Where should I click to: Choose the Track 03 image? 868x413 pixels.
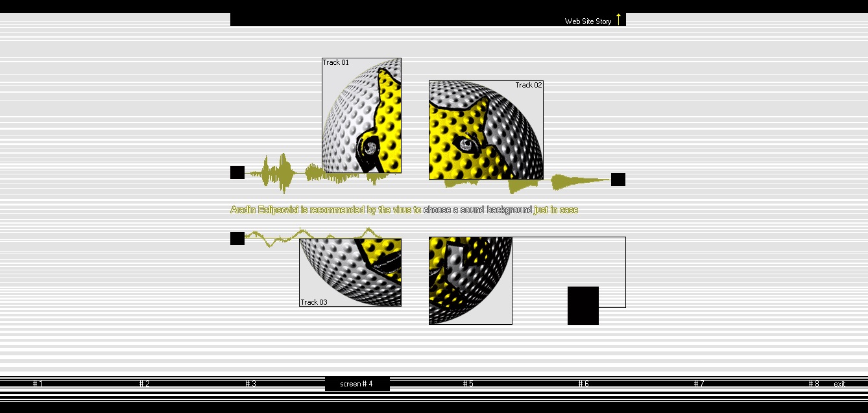tap(350, 272)
